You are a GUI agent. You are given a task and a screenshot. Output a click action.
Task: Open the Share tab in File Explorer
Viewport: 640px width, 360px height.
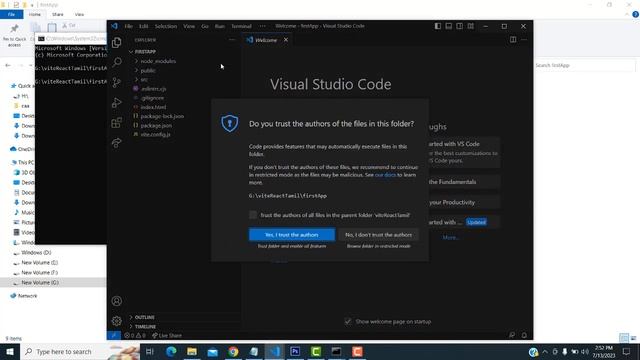tap(58, 14)
